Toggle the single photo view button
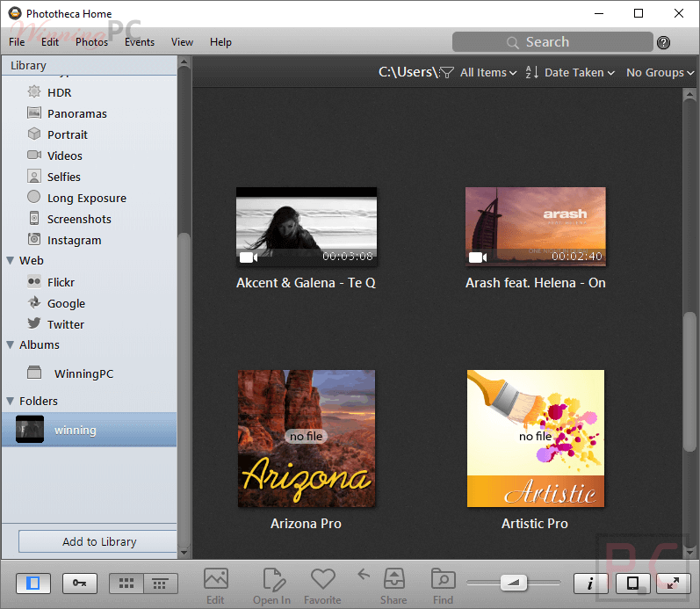 pos(632,583)
